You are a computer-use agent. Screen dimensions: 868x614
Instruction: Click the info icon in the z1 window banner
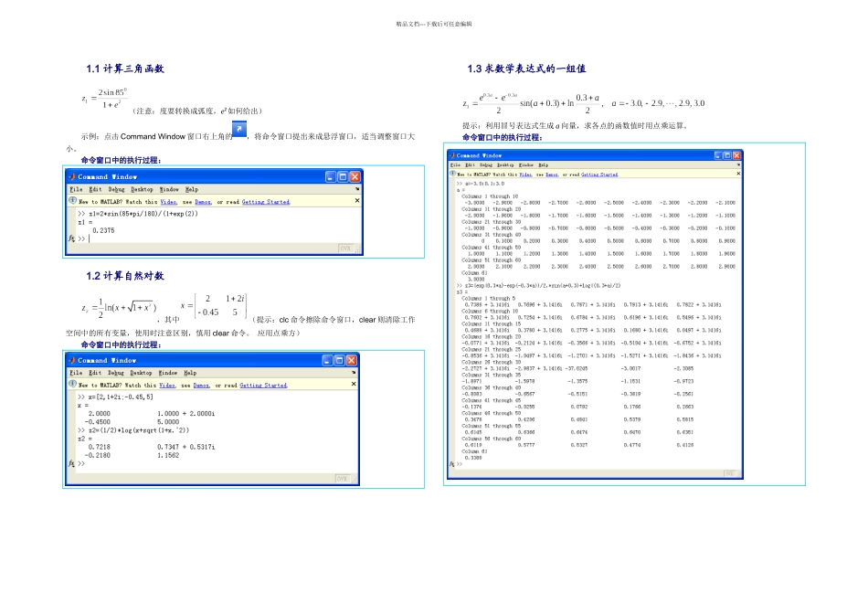(x=72, y=200)
